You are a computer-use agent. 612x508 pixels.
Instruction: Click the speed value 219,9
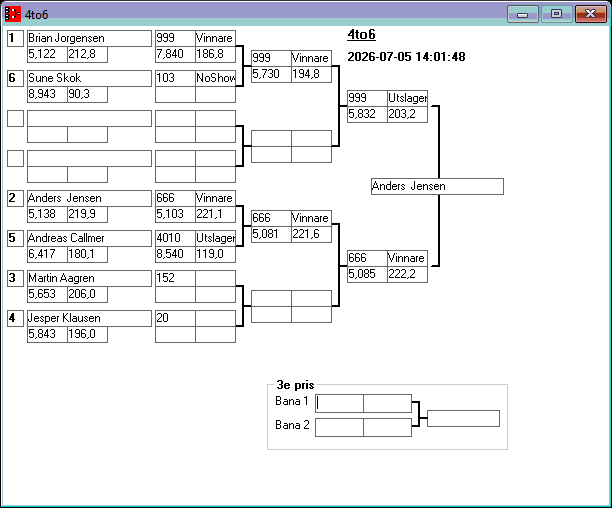[x=87, y=214]
